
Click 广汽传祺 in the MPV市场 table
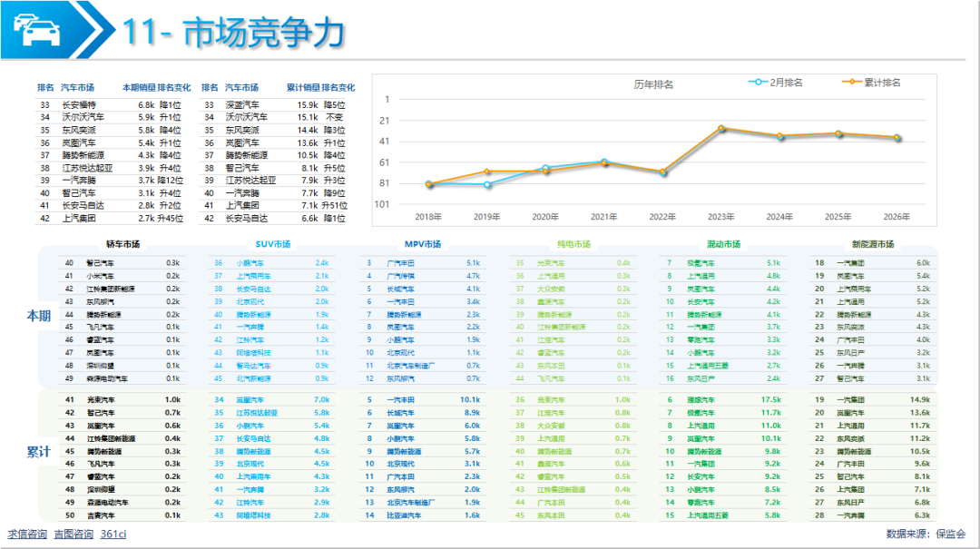400,276
